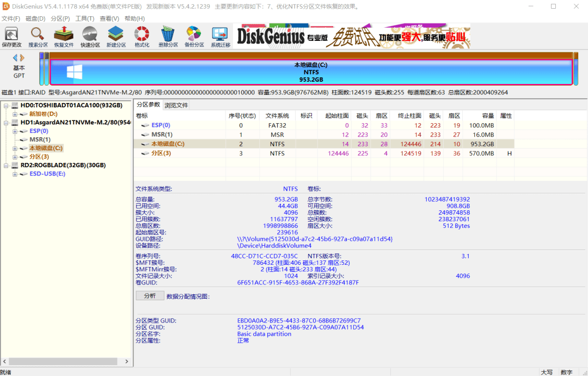Screen dimensions: 588x376
Task: Launch the 恢复文件 file recovery tool
Action: [x=64, y=37]
